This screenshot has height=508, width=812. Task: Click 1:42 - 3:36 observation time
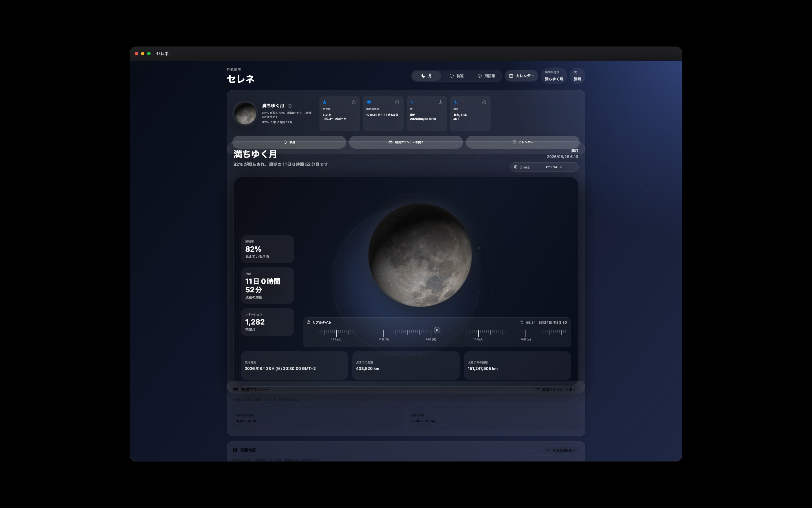coord(246,421)
